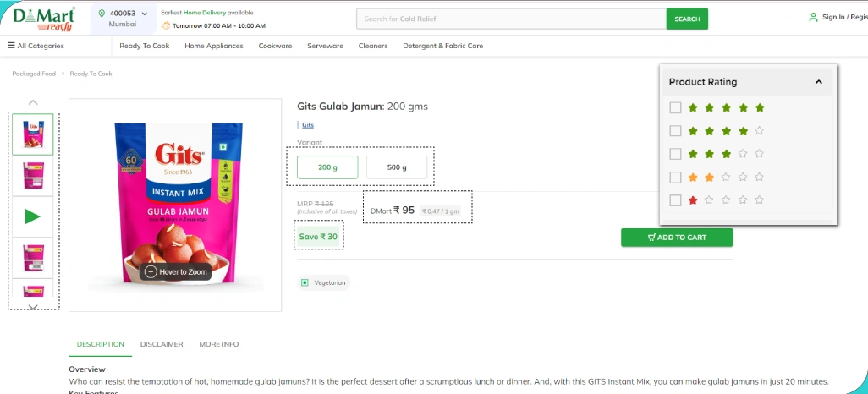
Task: Open the Gits brand link
Action: pos(308,125)
